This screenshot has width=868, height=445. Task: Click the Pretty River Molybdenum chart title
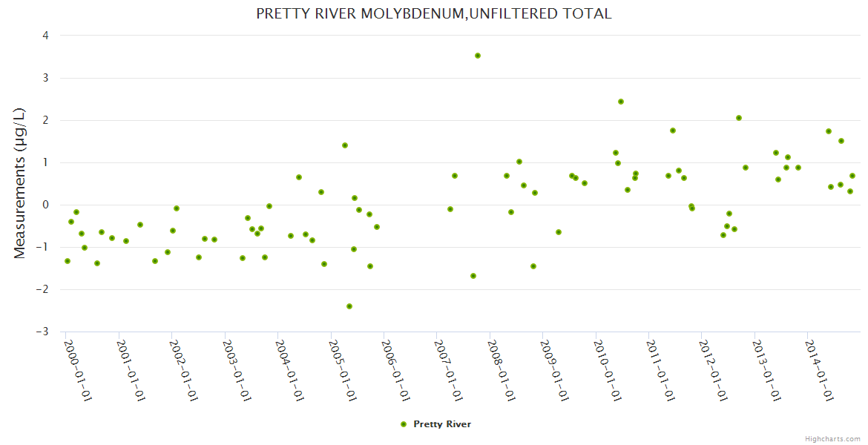pyautogui.click(x=434, y=14)
